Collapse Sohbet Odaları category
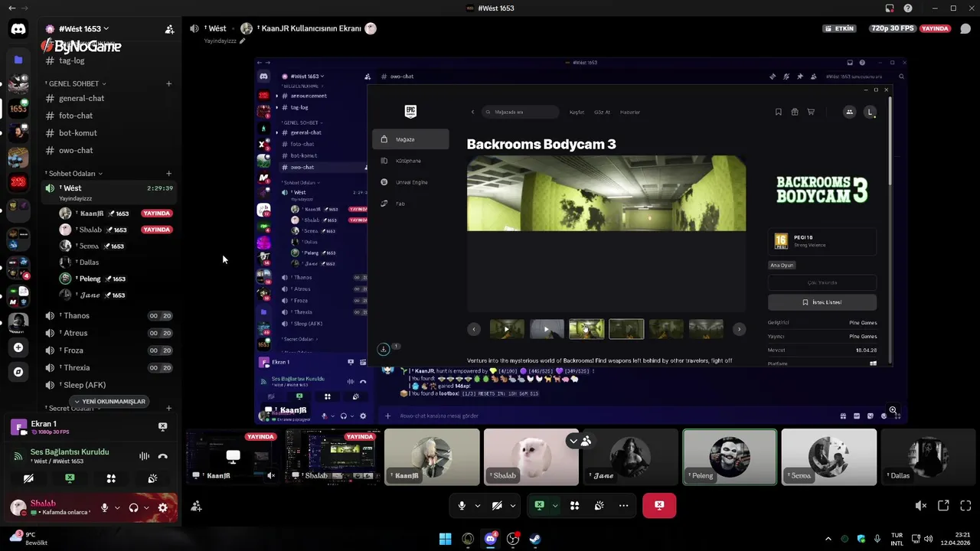This screenshot has height=551, width=980. (x=74, y=174)
